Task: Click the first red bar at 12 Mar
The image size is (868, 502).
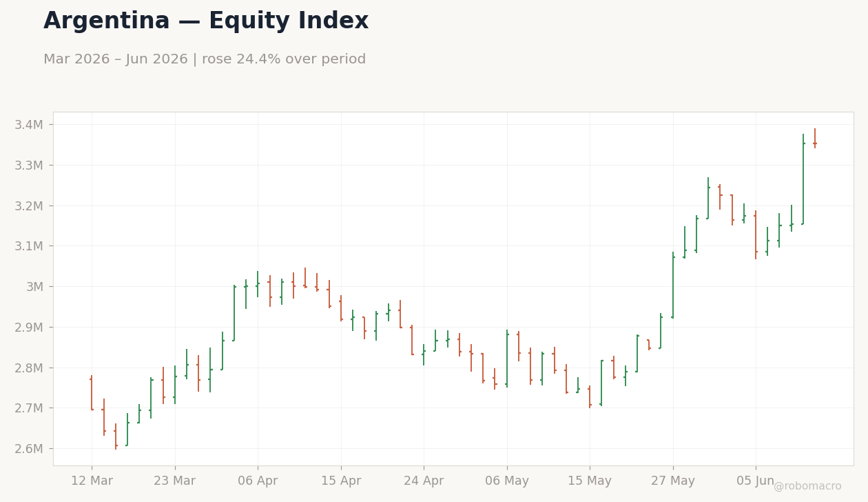Action: [92, 393]
